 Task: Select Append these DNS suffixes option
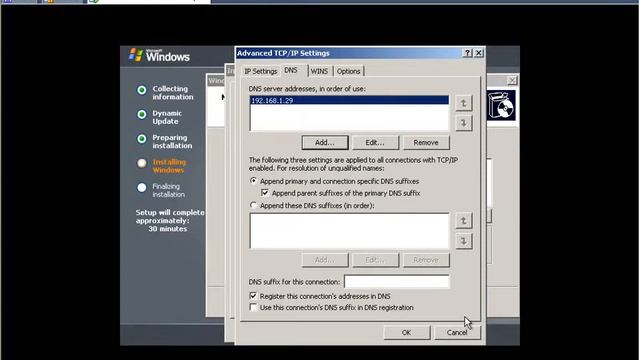253,205
